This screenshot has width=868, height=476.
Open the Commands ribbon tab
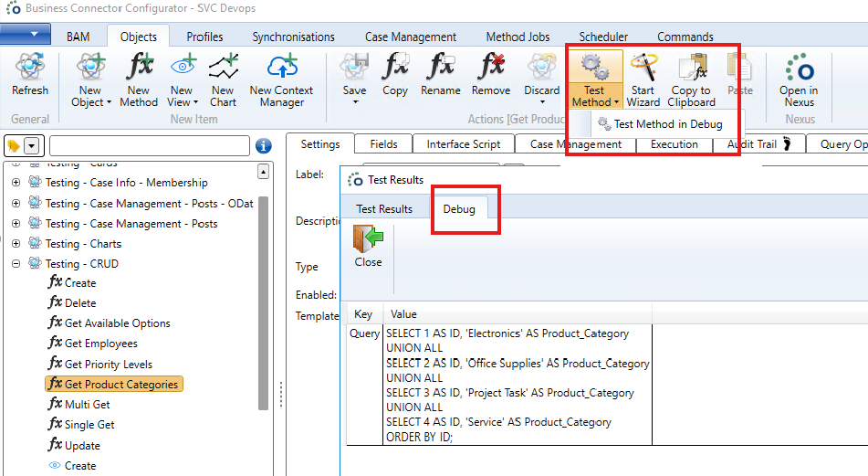pos(685,37)
